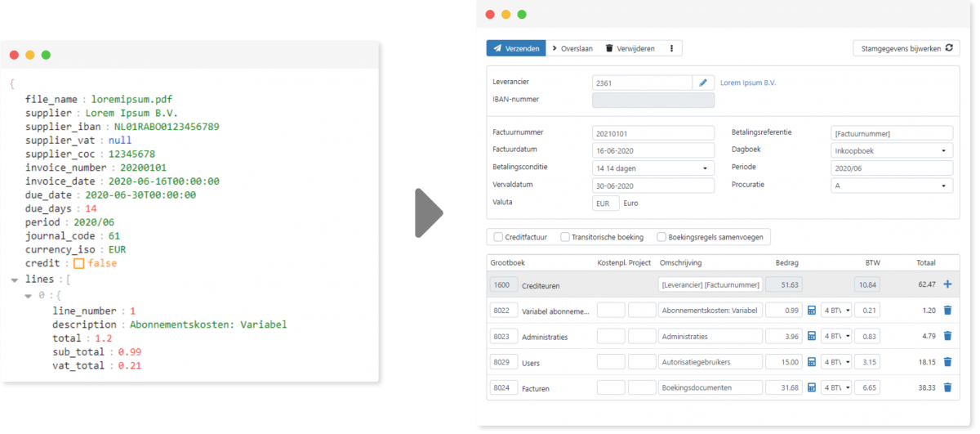The height and width of the screenshot is (434, 980).
Task: Click the pencil edit icon beside Leverancier
Action: 703,83
